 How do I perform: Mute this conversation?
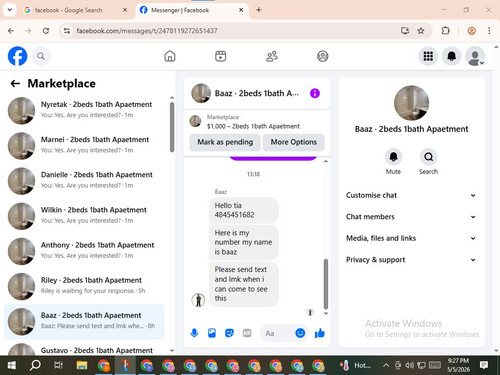pos(393,162)
